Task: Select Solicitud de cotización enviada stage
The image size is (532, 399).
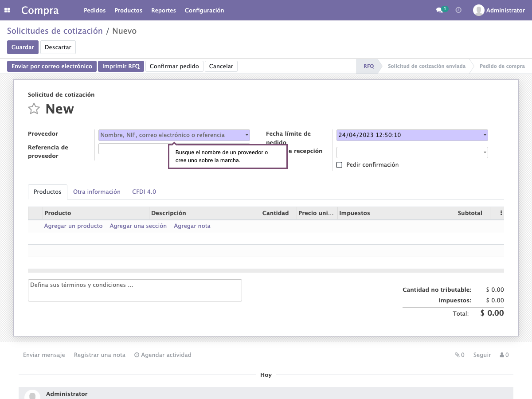Action: pyautogui.click(x=426, y=66)
